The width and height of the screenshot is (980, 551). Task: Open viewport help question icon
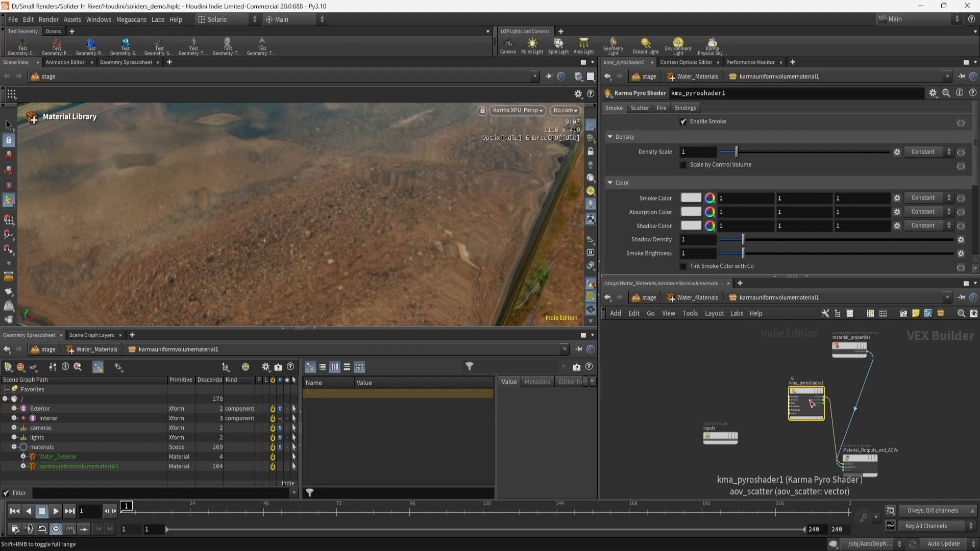pos(591,94)
